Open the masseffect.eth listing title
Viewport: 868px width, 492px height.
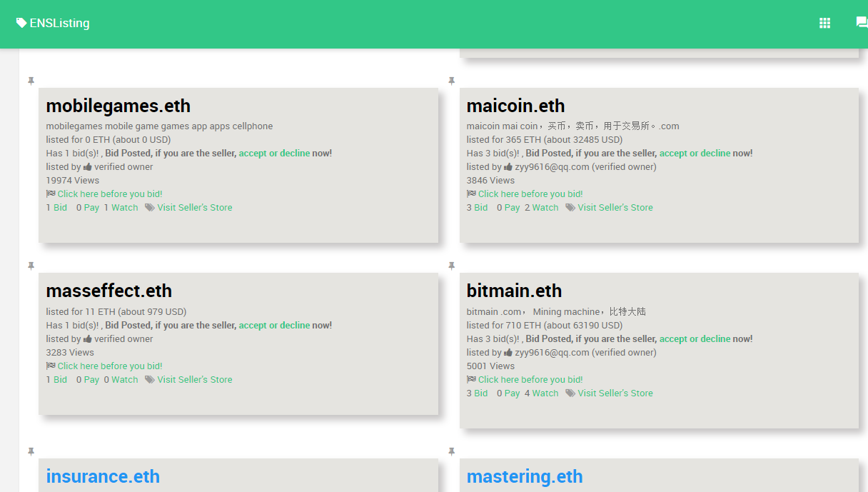coord(109,291)
